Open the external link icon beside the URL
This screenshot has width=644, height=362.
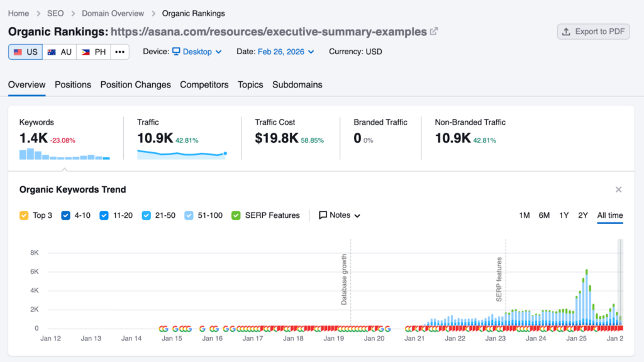(x=434, y=31)
